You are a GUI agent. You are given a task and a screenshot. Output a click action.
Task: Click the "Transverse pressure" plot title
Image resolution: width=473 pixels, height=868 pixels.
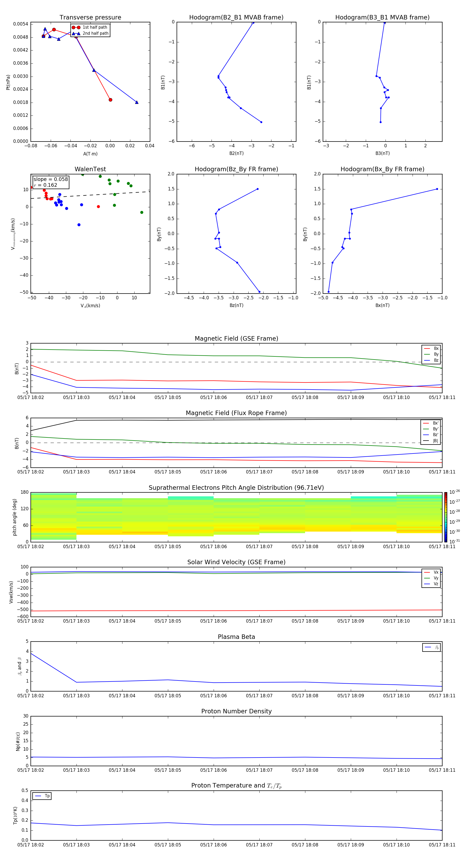pyautogui.click(x=90, y=18)
